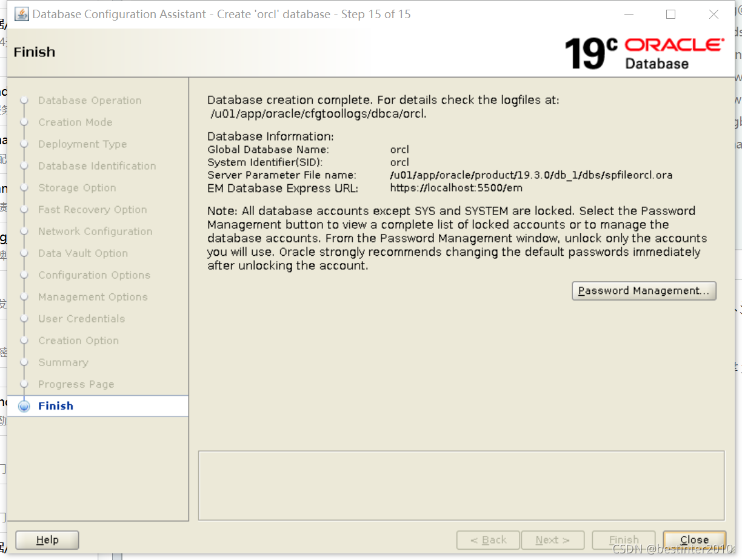Select the Management Options step
742x560 pixels.
point(93,297)
